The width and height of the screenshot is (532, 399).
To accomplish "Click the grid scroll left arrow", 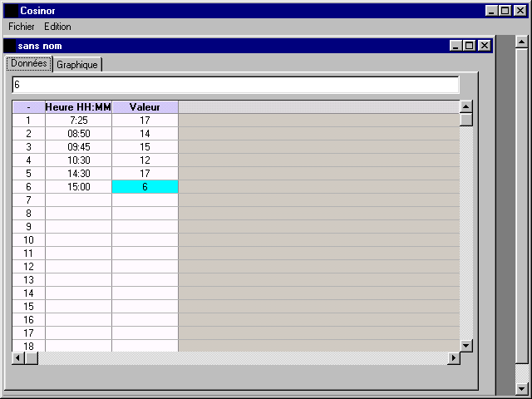I will (x=18, y=358).
